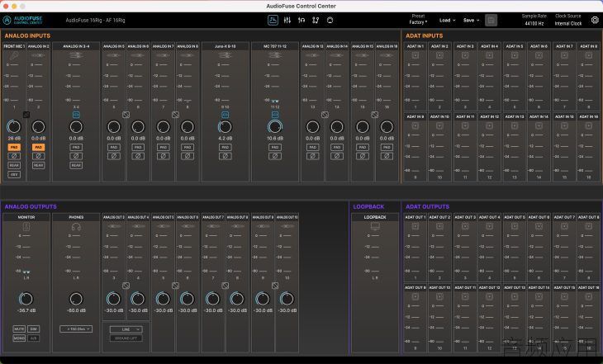The image size is (603, 364).
Task: Adjust the MC 707 11-12 gain knob
Action: (275, 126)
